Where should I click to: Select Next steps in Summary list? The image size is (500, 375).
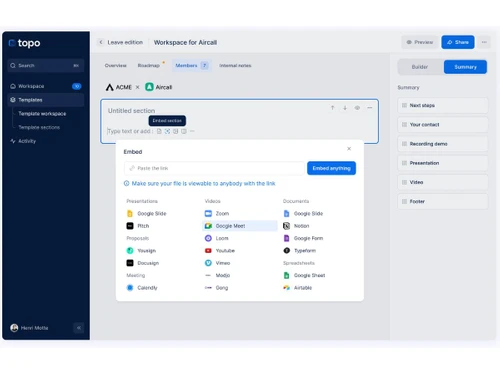443,105
